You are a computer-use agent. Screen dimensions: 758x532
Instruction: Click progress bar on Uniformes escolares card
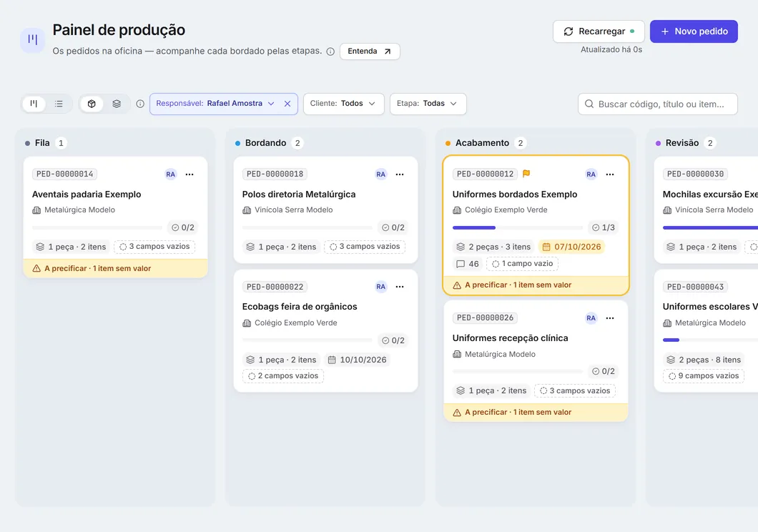click(710, 340)
